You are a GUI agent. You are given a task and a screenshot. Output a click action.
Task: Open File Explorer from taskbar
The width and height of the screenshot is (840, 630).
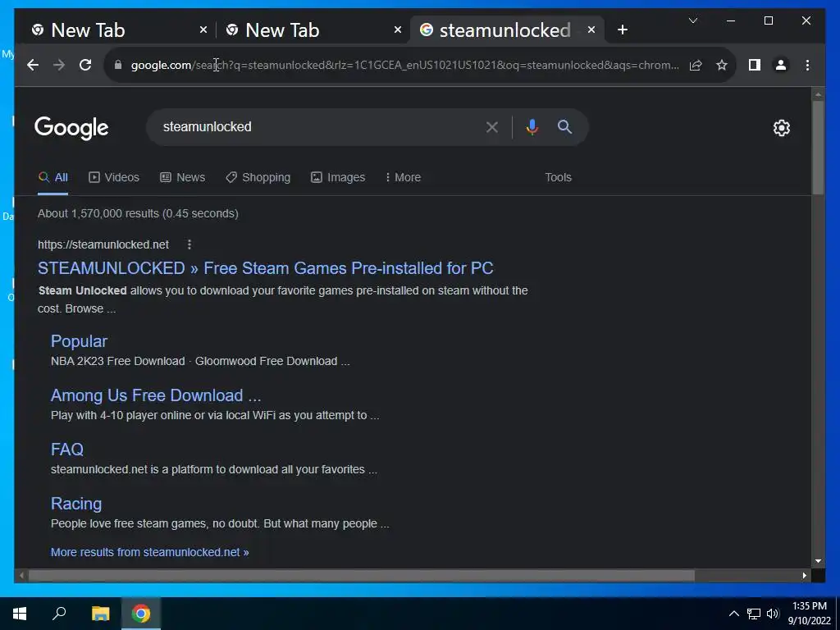100,614
